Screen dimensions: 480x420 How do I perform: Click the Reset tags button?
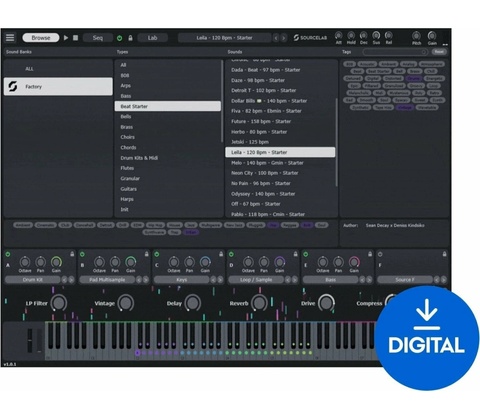[439, 52]
